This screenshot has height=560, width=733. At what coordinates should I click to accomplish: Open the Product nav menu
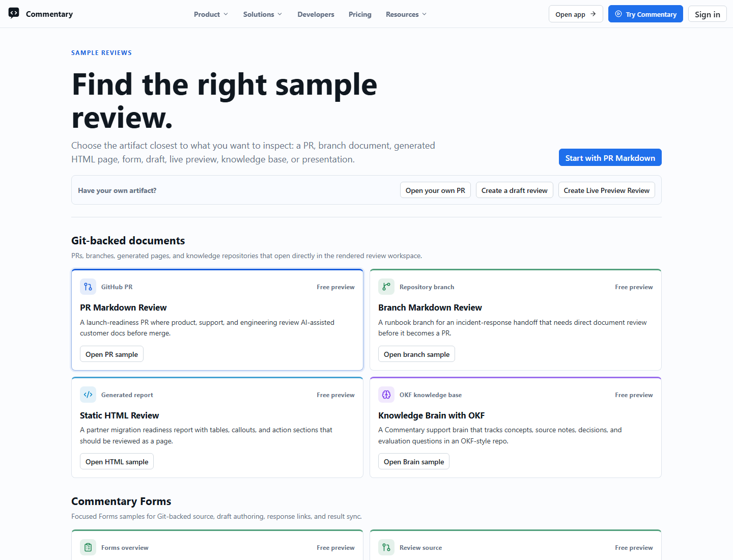(x=211, y=14)
